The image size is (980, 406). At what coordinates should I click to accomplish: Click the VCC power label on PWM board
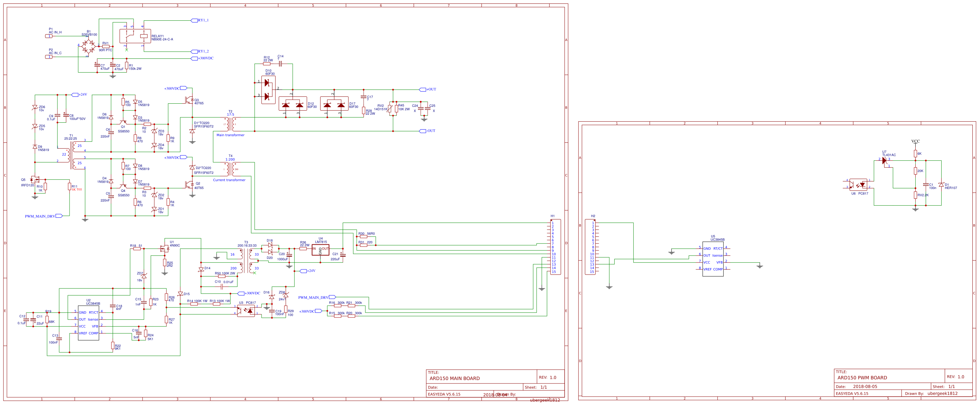coord(915,141)
